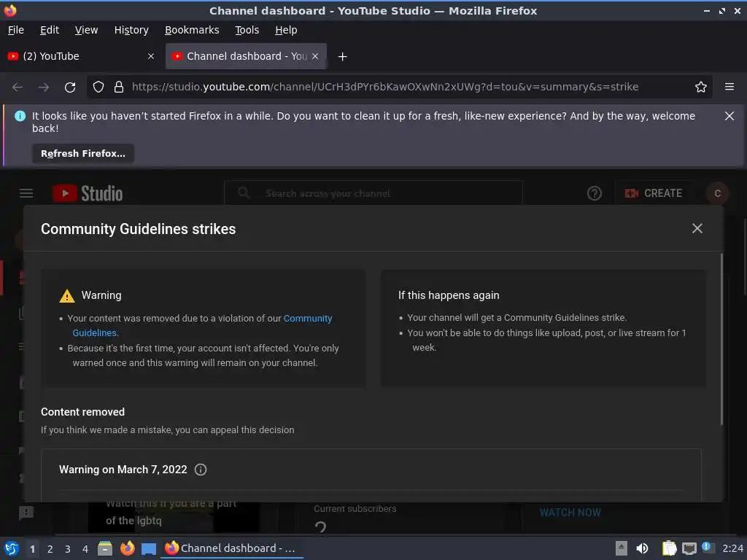The width and height of the screenshot is (747, 560).
Task: Switch to workspace 4
Action: [85, 549]
